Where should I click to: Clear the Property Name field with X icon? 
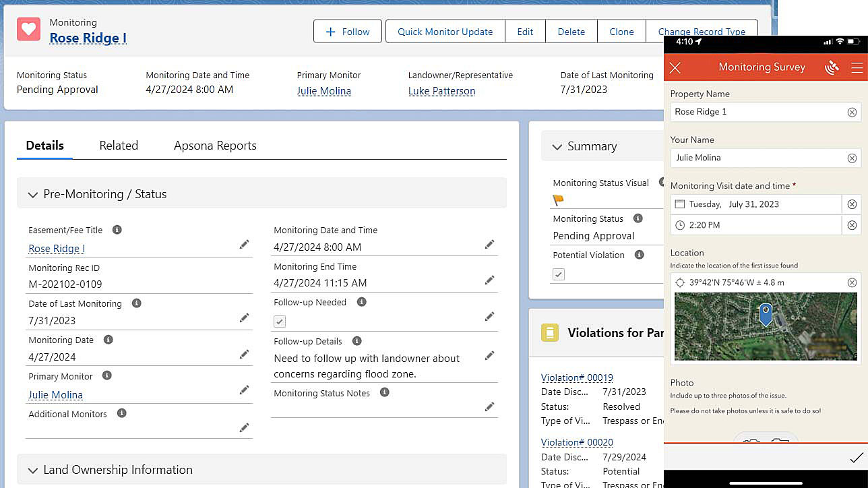(852, 113)
